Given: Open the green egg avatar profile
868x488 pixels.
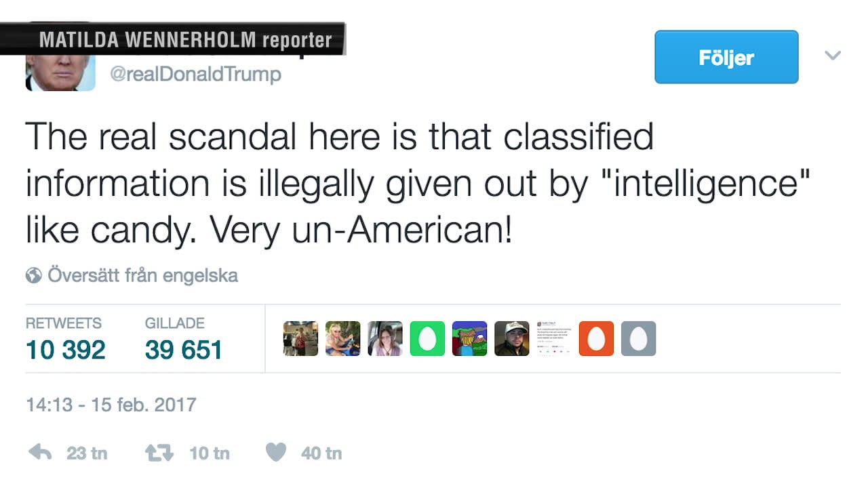Looking at the screenshot, I should pyautogui.click(x=427, y=338).
